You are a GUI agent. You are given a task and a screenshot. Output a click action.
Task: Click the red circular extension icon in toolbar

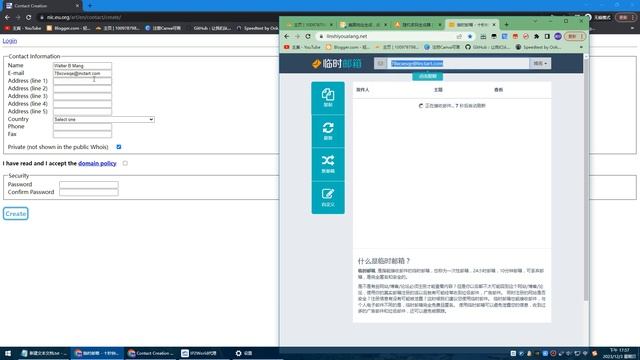526,36
